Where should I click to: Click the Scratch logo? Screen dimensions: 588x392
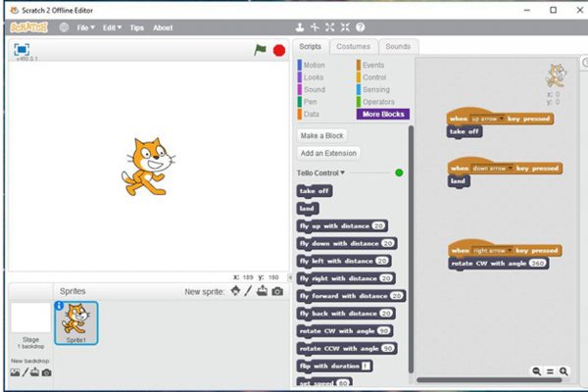[x=28, y=27]
